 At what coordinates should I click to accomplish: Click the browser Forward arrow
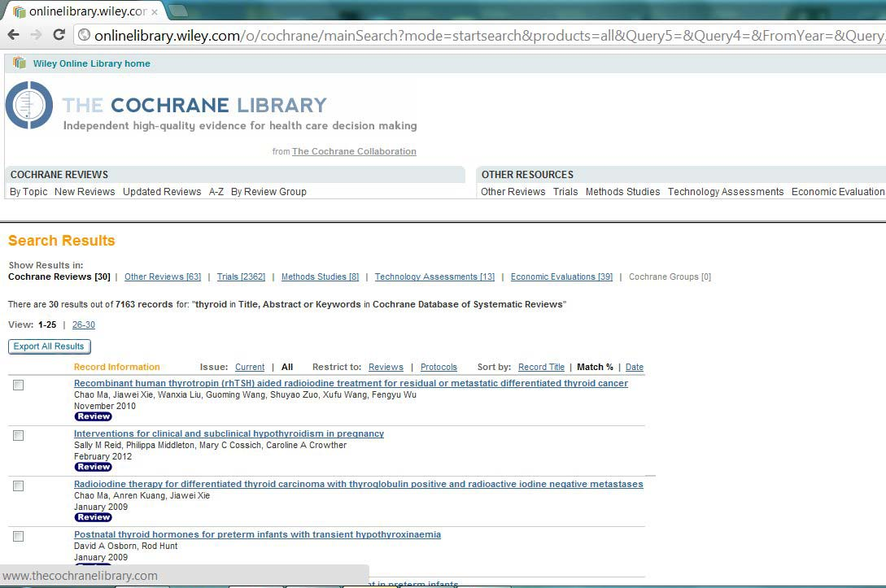coord(36,35)
